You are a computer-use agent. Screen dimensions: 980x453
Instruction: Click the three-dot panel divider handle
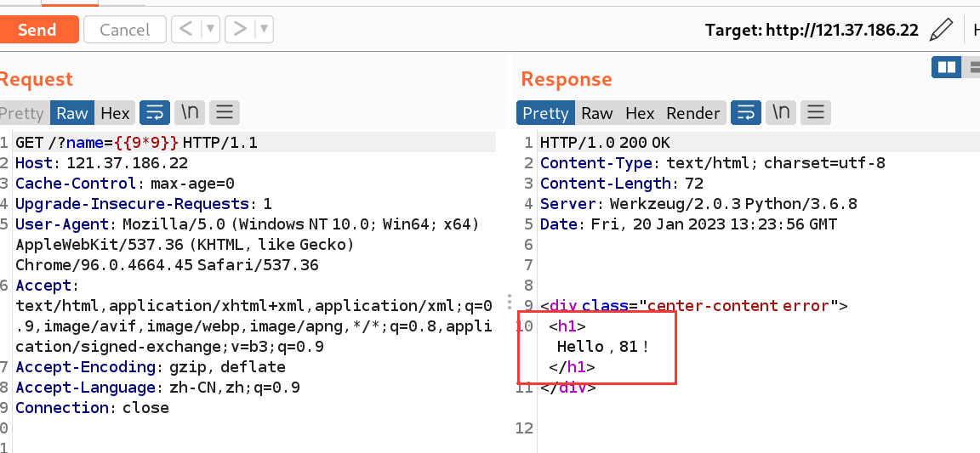point(510,302)
